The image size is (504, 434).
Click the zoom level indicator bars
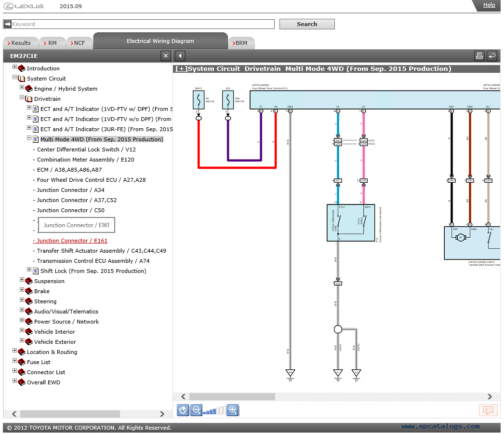click(x=214, y=411)
